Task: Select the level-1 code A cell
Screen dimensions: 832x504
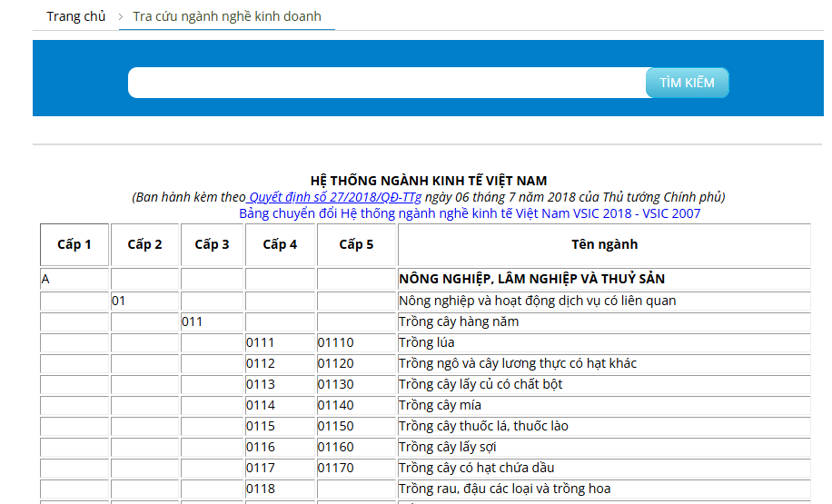Action: pos(74,279)
